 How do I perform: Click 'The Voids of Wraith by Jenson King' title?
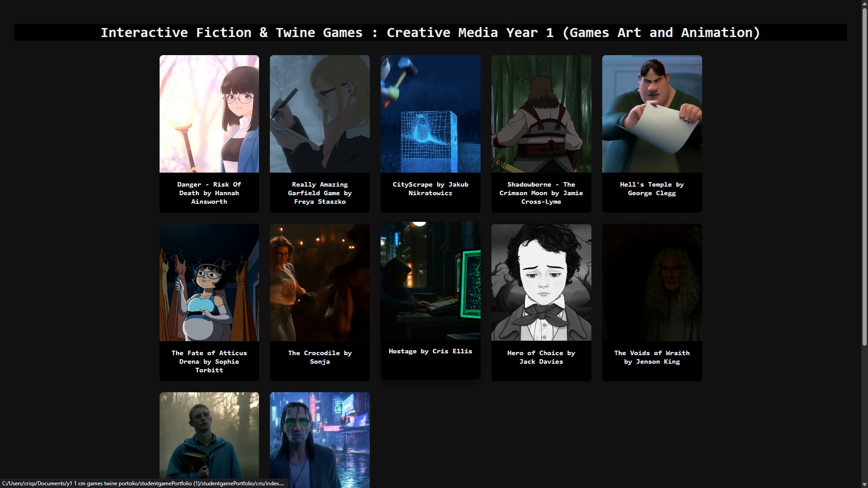[652, 357]
